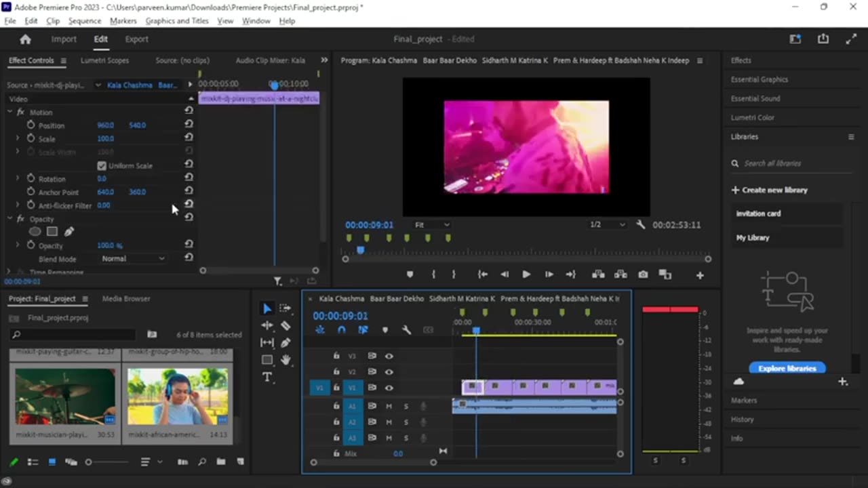
Task: Export frame with camera icon
Action: (643, 274)
